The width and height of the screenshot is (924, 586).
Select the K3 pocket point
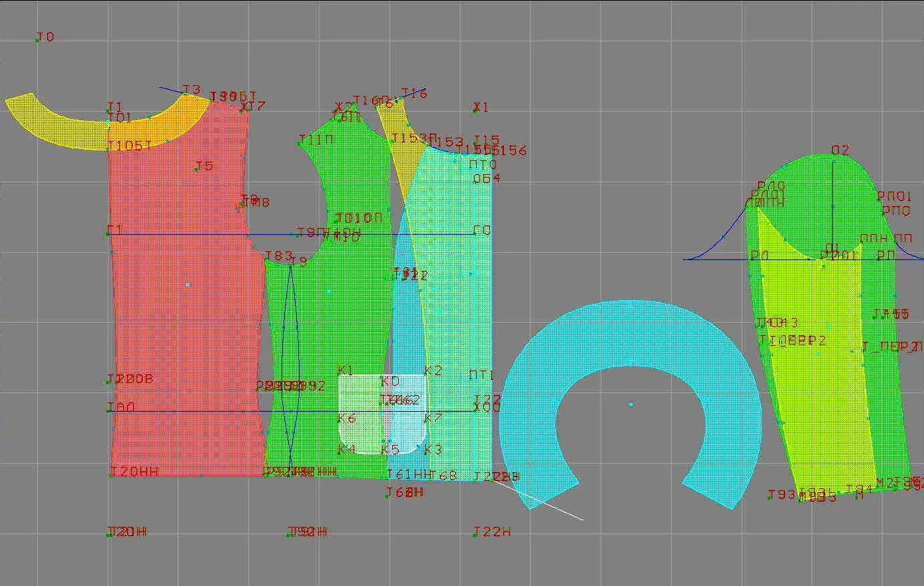(433, 450)
